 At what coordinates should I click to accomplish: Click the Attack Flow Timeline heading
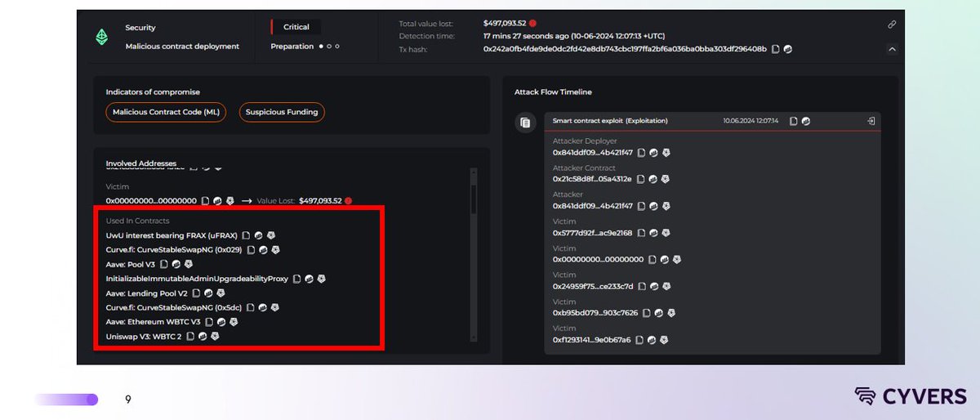(553, 92)
